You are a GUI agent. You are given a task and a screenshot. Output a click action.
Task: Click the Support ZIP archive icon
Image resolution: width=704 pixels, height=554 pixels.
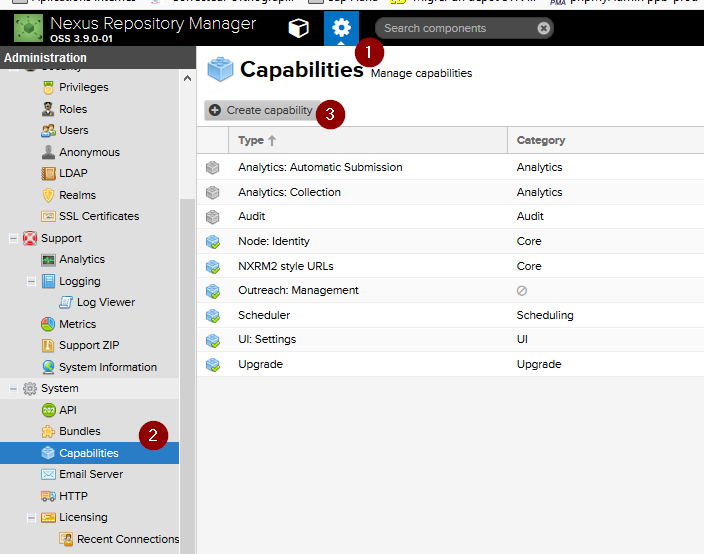tap(48, 345)
